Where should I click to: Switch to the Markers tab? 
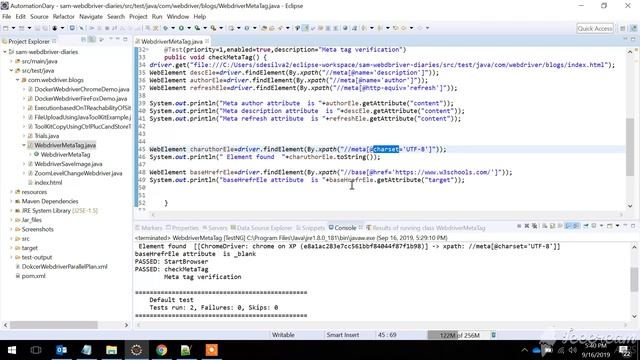(148, 228)
